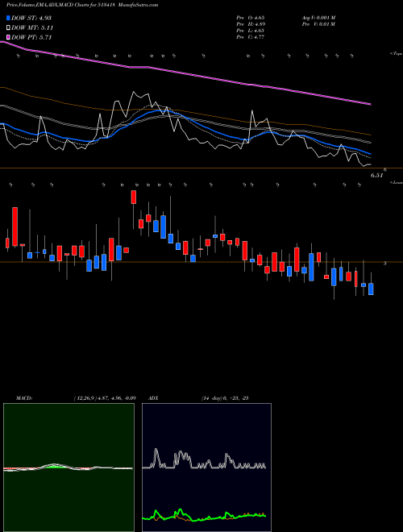Click the tallest red candlestick at the peak
Viewport: 403px width, 532px height.
tap(134, 197)
